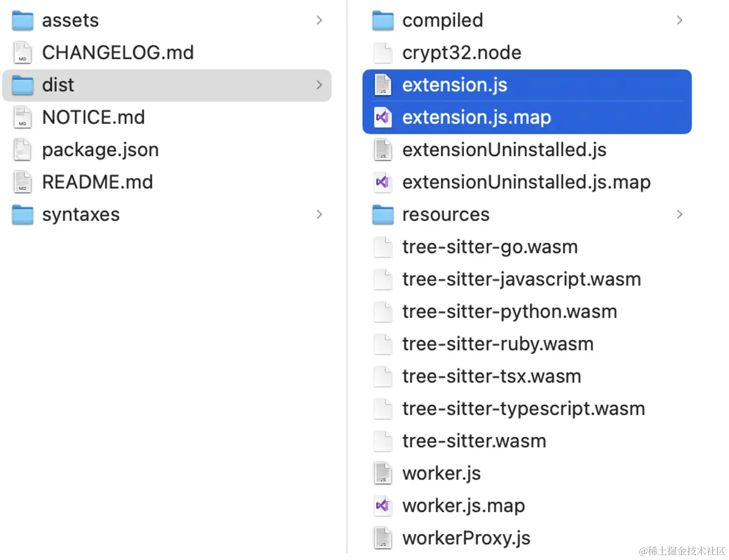Select the NOTICE.md file entry
Image resolution: width=729 pixels, height=560 pixels.
pyautogui.click(x=93, y=117)
